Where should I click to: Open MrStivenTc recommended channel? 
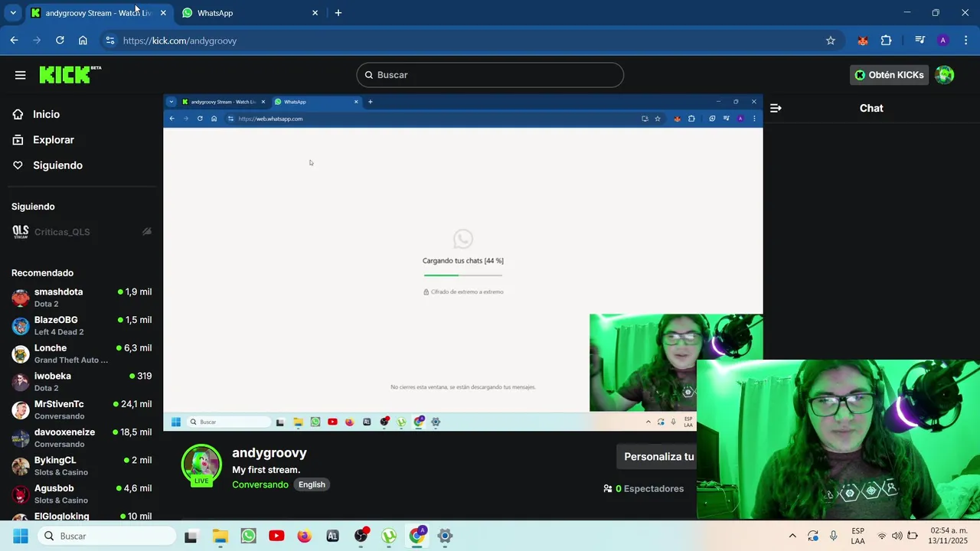81,409
